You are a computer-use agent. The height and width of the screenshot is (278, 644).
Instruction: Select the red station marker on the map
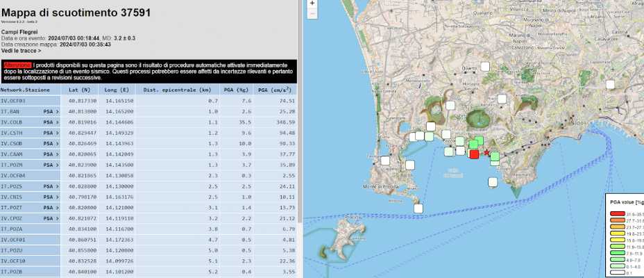(x=474, y=154)
